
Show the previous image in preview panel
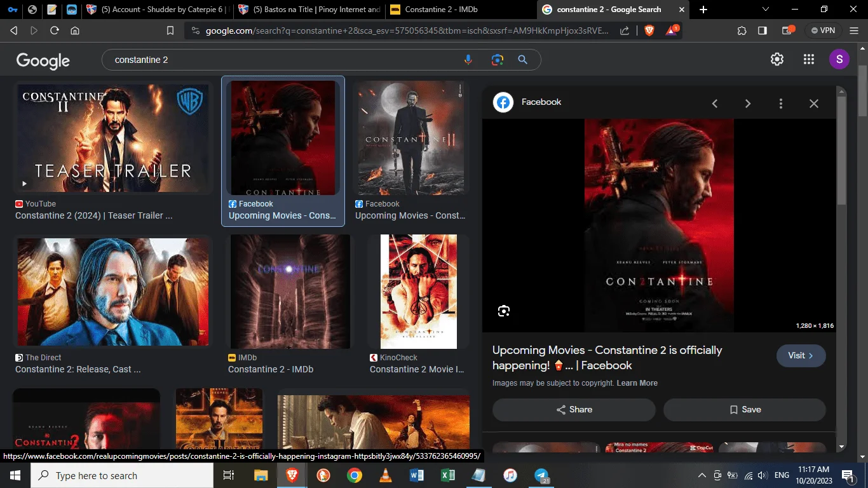tap(715, 104)
